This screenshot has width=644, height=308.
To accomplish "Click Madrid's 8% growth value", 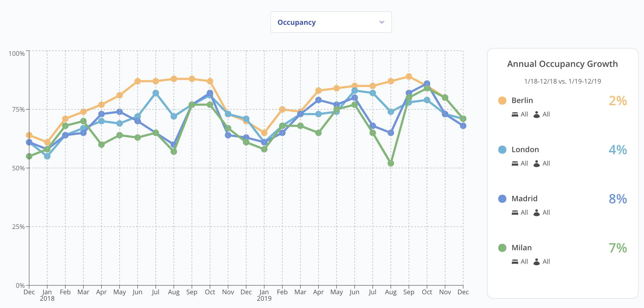I will (x=618, y=199).
